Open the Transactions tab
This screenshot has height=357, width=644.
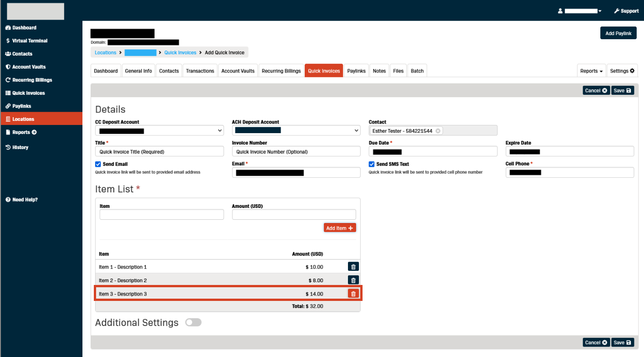point(200,71)
